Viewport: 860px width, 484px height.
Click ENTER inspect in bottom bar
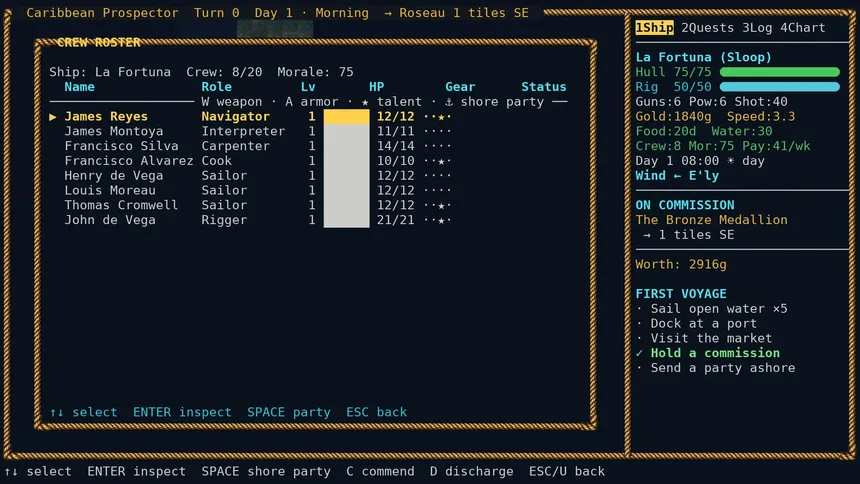point(137,471)
